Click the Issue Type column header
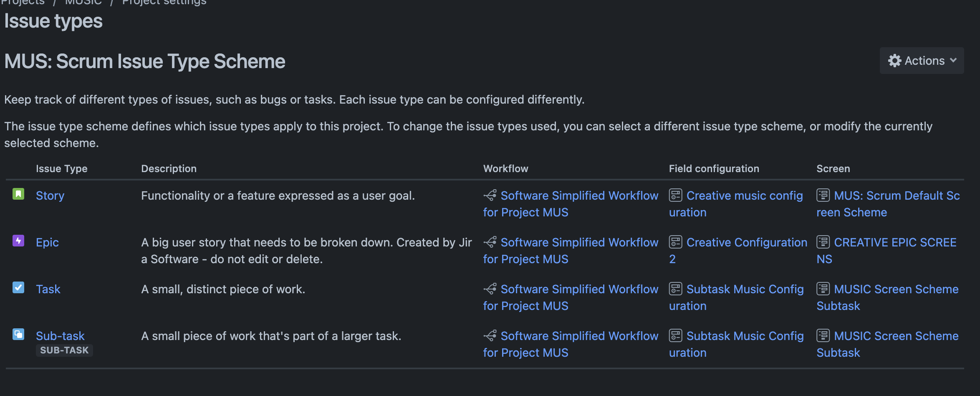This screenshot has width=980, height=396. [x=62, y=169]
